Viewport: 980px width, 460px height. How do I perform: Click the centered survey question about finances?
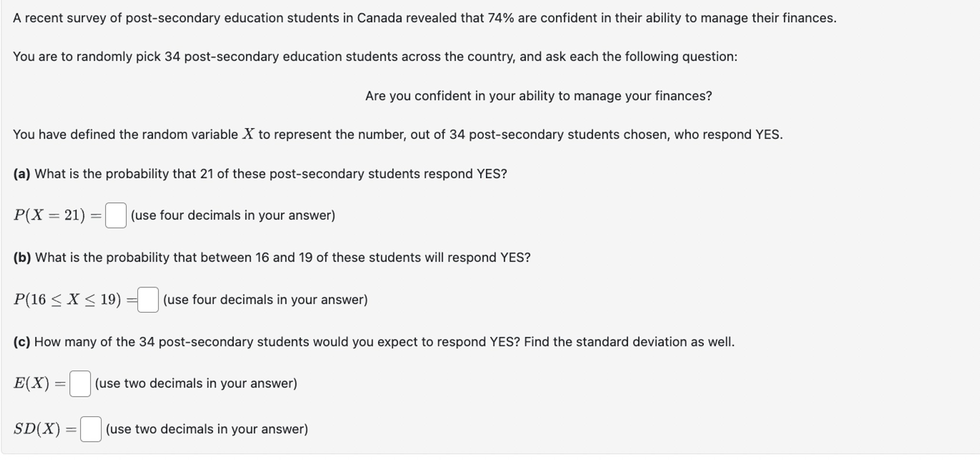[x=538, y=96]
